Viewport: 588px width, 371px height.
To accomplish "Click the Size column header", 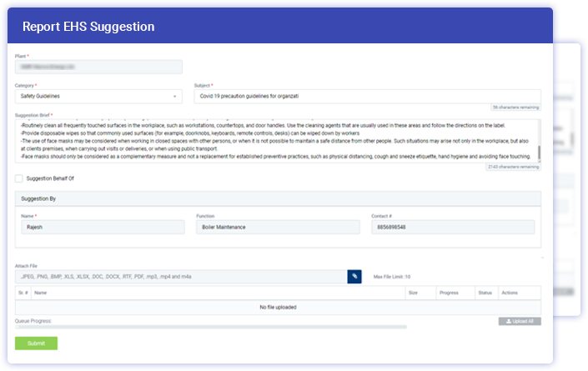I will click(x=413, y=293).
